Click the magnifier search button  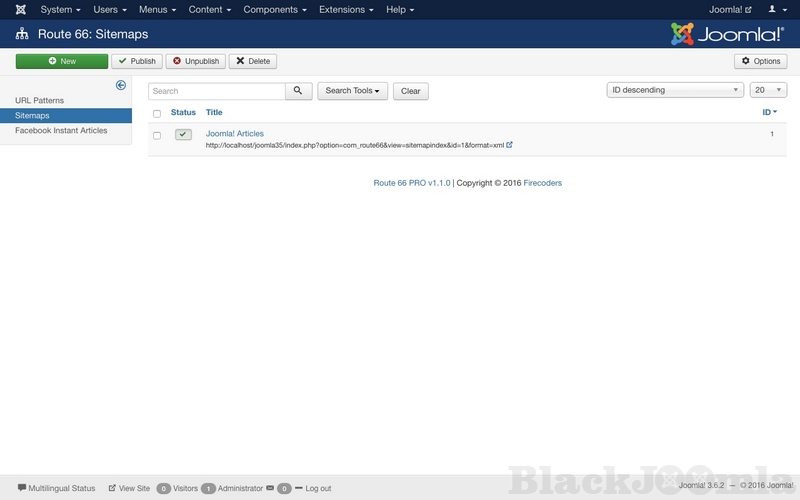(298, 91)
